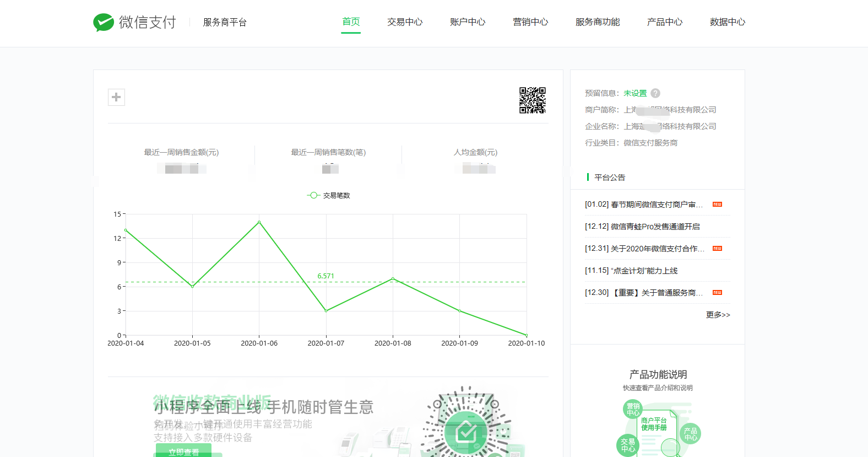Click the 未设置 reserved info link
Image resolution: width=868 pixels, height=457 pixels.
(x=635, y=93)
